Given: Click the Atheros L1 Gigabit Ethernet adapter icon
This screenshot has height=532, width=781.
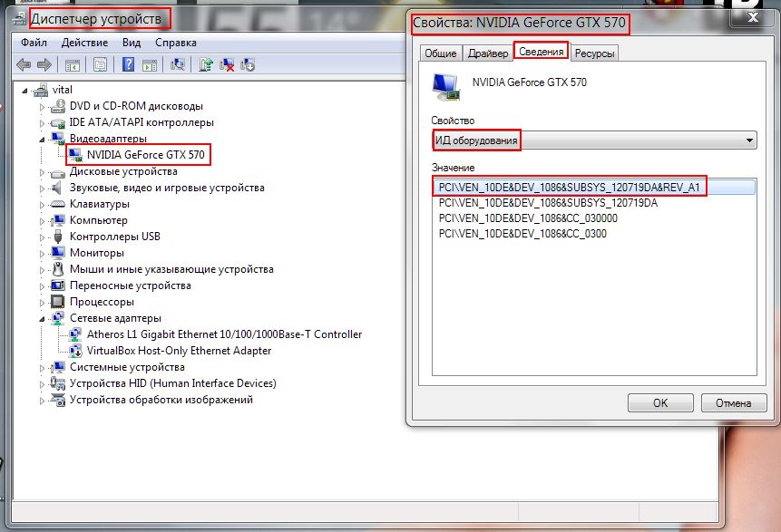Looking at the screenshot, I should click(x=75, y=334).
